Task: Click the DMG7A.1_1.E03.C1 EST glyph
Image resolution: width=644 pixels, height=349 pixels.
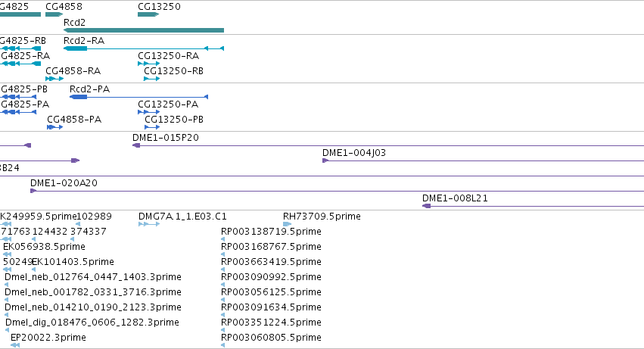Action: (x=149, y=224)
